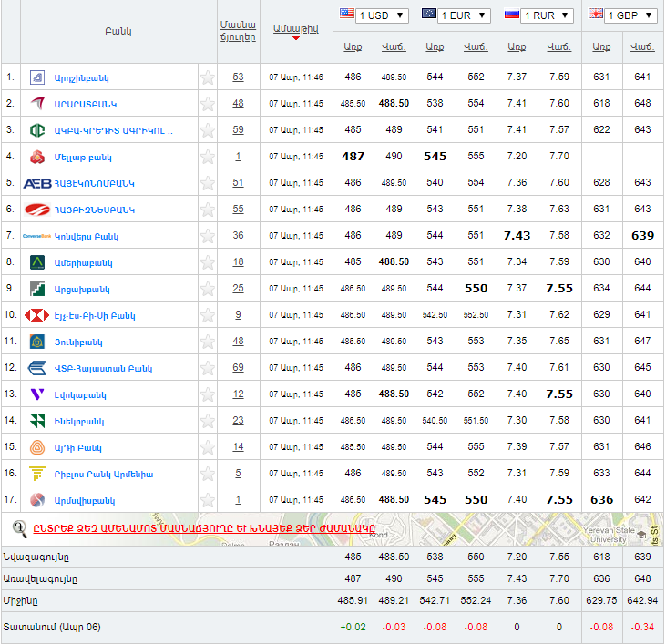Toggle the favorite star for Արդշինբանկ

point(208,77)
